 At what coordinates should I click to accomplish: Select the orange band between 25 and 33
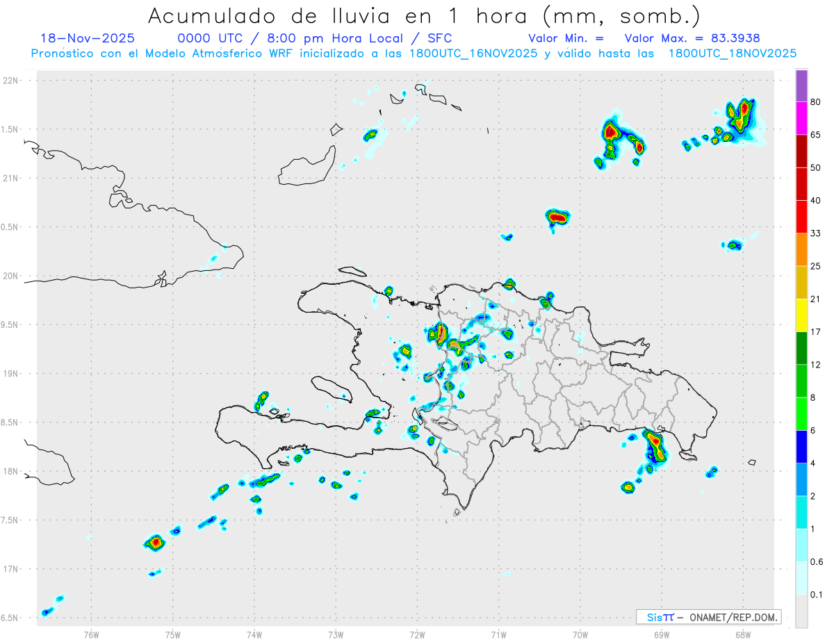tap(801, 249)
